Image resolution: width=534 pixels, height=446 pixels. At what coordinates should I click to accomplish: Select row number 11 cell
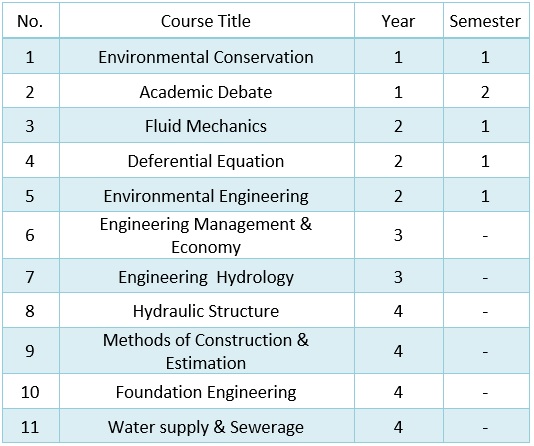point(31,426)
